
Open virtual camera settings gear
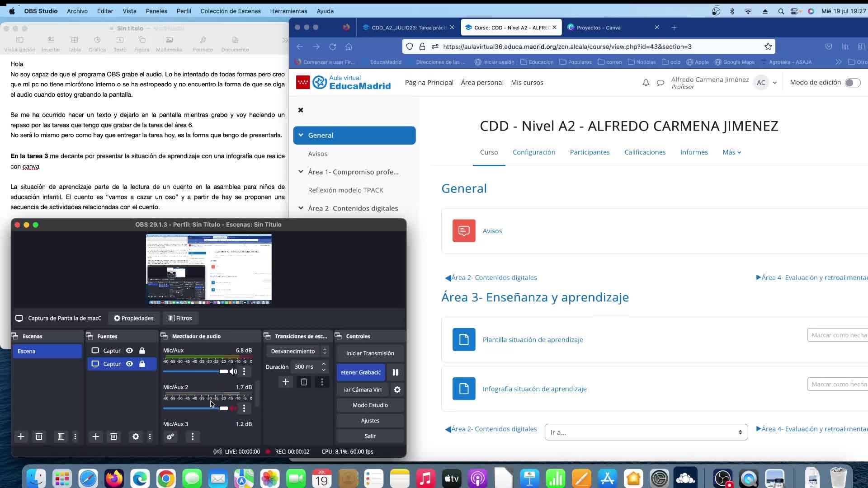point(397,389)
